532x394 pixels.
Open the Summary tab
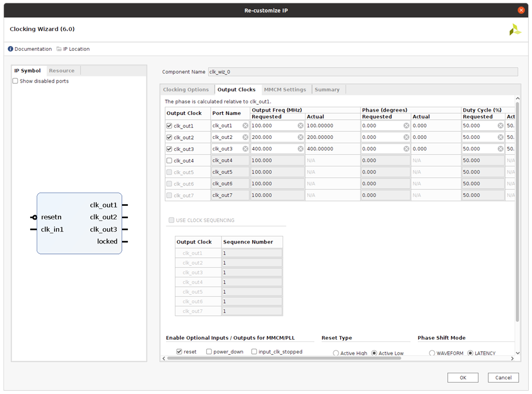[x=327, y=90]
